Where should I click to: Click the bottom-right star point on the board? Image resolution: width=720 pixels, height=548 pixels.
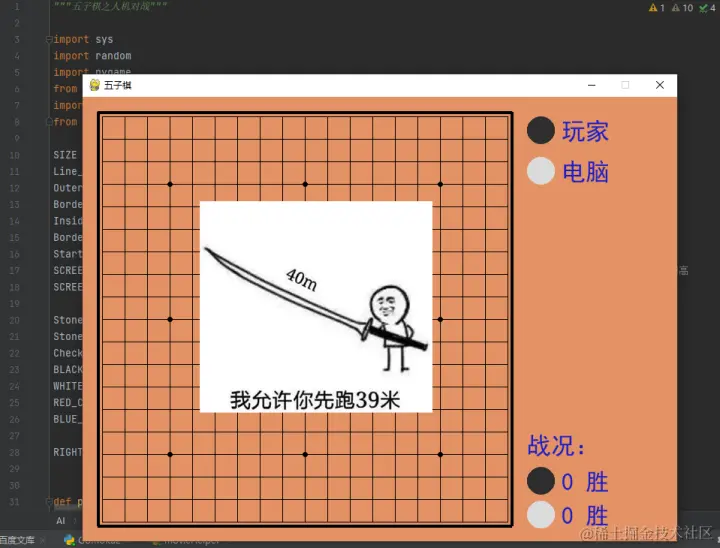tap(440, 454)
